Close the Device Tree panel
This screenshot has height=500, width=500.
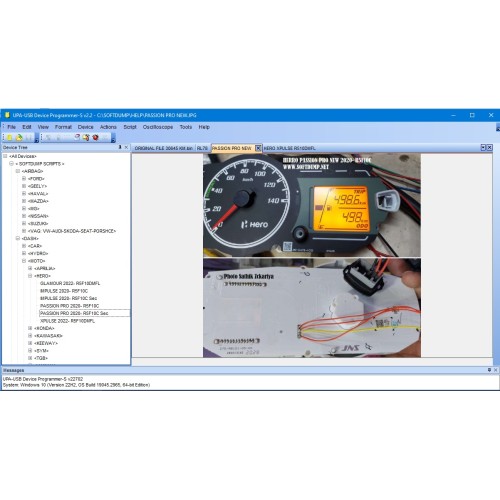[126, 147]
